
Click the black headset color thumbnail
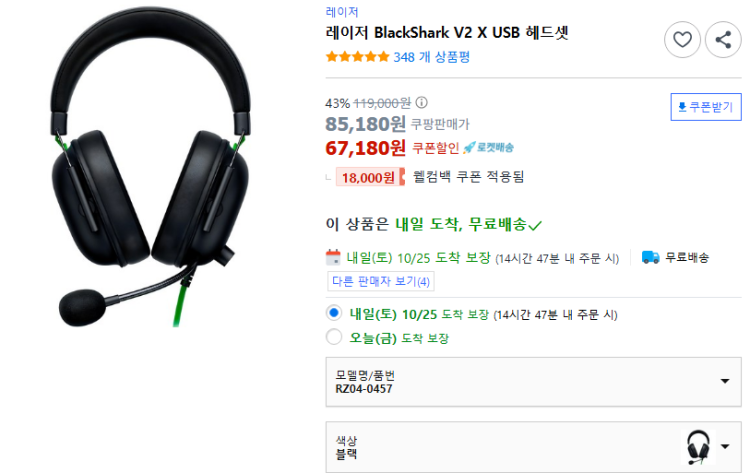(x=698, y=447)
